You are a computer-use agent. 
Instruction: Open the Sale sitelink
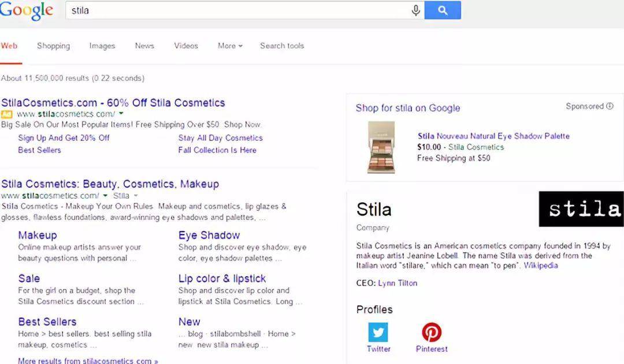point(29,278)
